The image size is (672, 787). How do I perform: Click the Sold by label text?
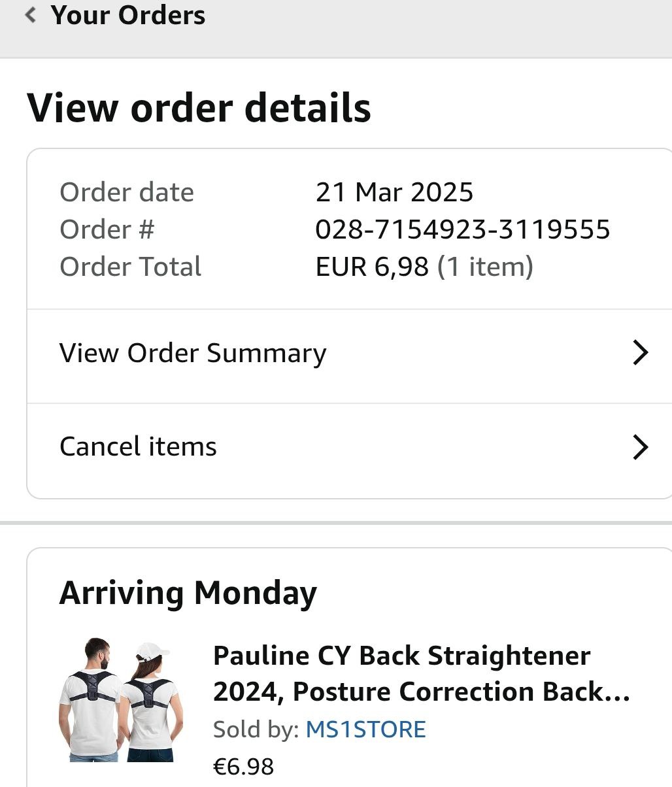click(256, 729)
